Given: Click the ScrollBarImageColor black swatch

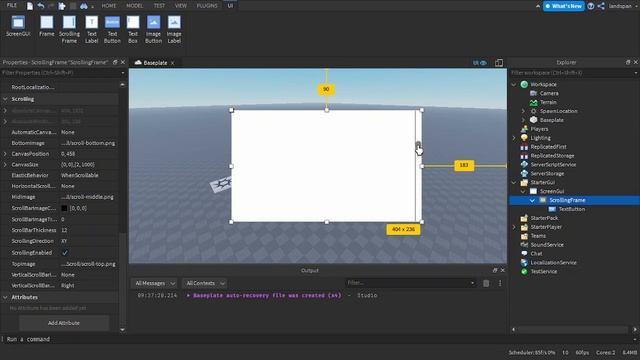Looking at the screenshot, I should coord(64,208).
